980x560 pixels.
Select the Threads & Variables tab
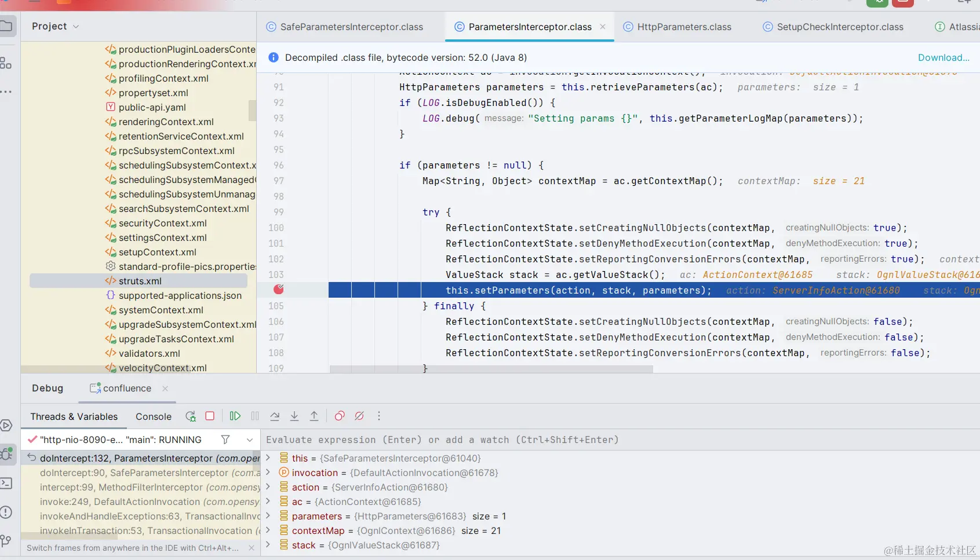point(74,416)
